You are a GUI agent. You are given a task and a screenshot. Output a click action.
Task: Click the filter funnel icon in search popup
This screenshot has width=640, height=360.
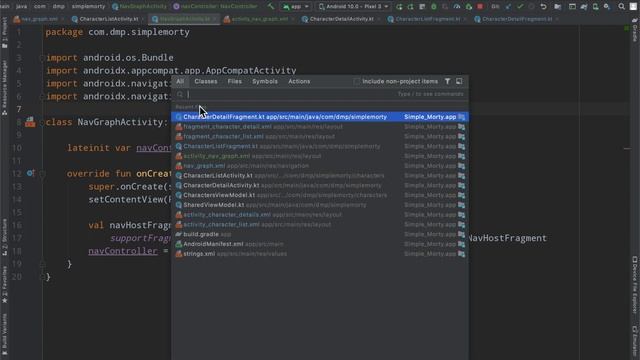point(447,81)
